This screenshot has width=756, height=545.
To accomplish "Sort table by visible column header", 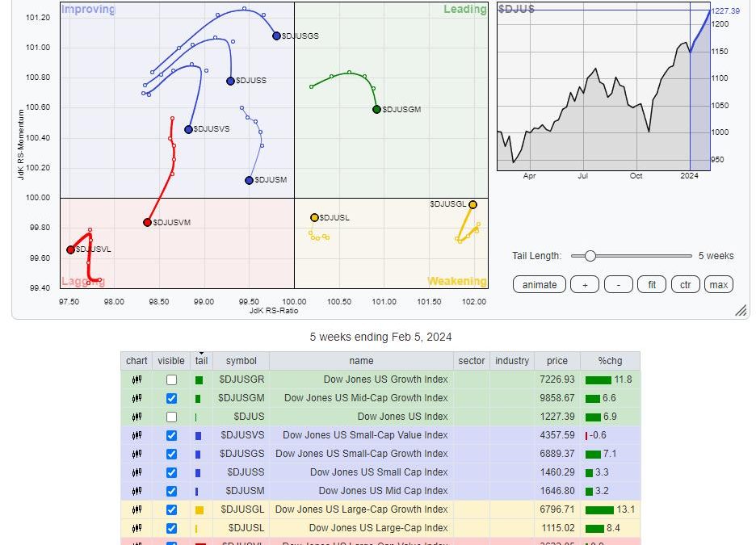I will (171, 361).
